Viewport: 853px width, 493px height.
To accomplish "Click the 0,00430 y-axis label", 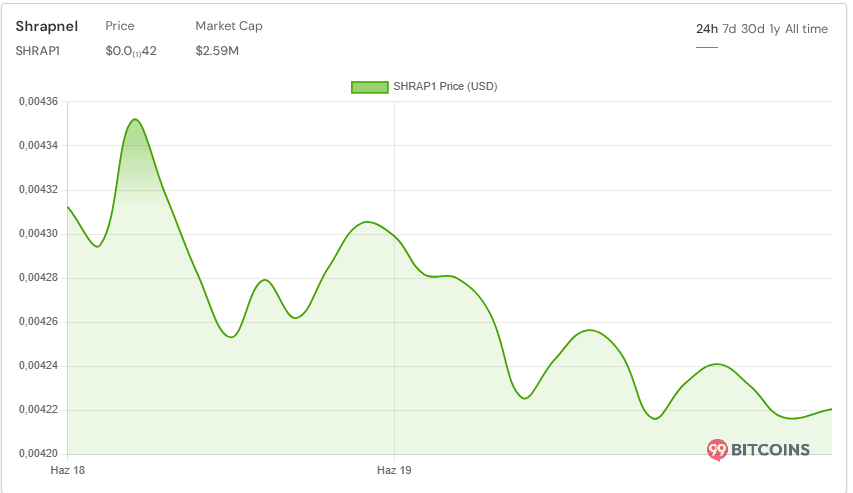I will (x=38, y=234).
